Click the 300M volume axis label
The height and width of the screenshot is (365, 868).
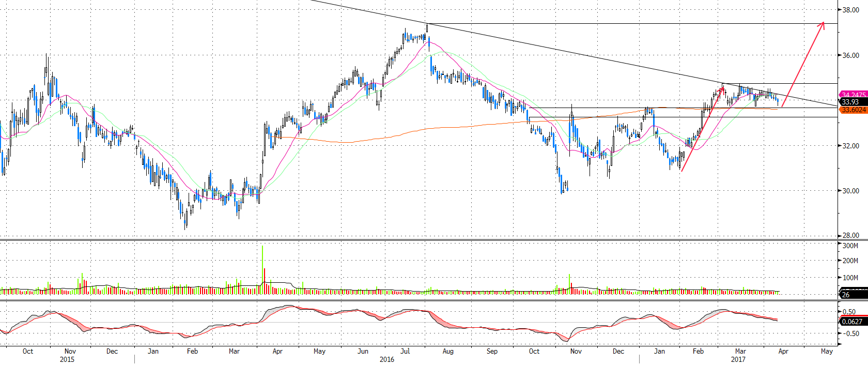tap(850, 246)
